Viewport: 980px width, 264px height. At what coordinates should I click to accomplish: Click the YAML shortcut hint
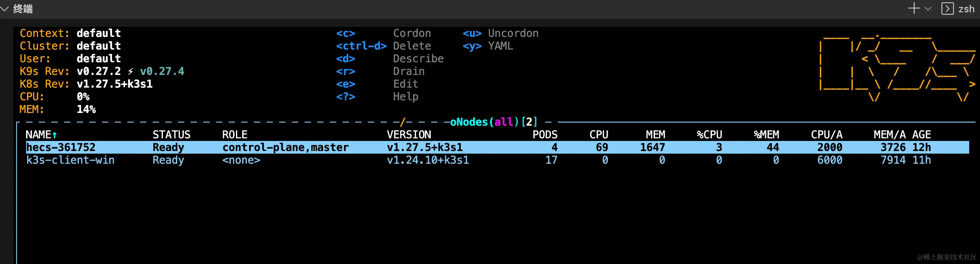(500, 46)
